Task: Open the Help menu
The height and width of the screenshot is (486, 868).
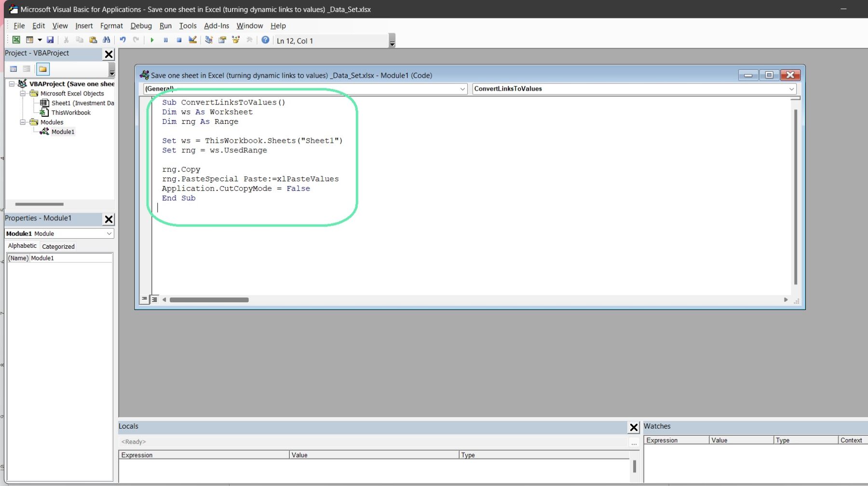Action: click(x=278, y=26)
